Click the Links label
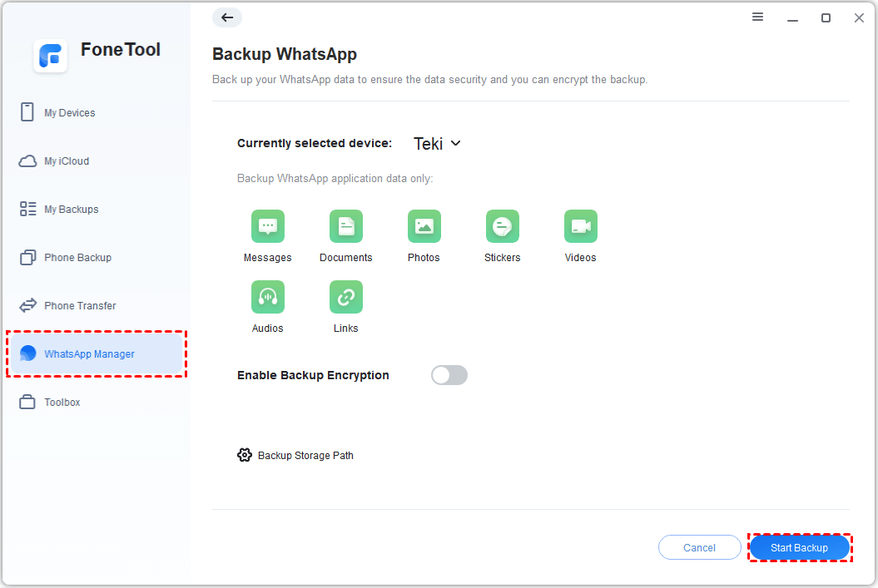The image size is (878, 588). click(346, 329)
